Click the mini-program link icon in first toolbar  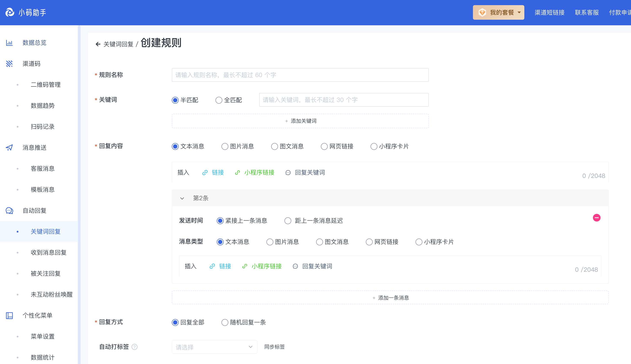click(x=238, y=173)
